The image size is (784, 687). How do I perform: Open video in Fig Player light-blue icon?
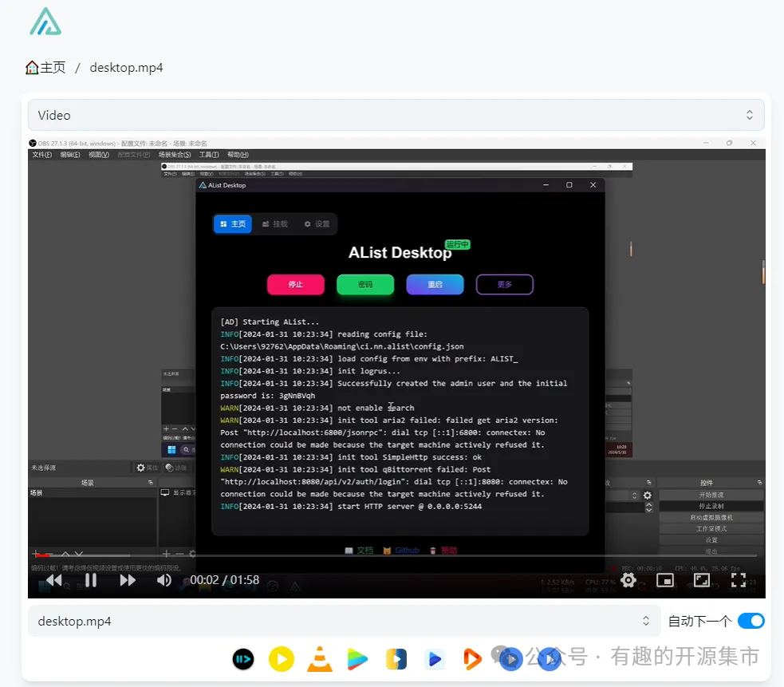pyautogui.click(x=434, y=659)
